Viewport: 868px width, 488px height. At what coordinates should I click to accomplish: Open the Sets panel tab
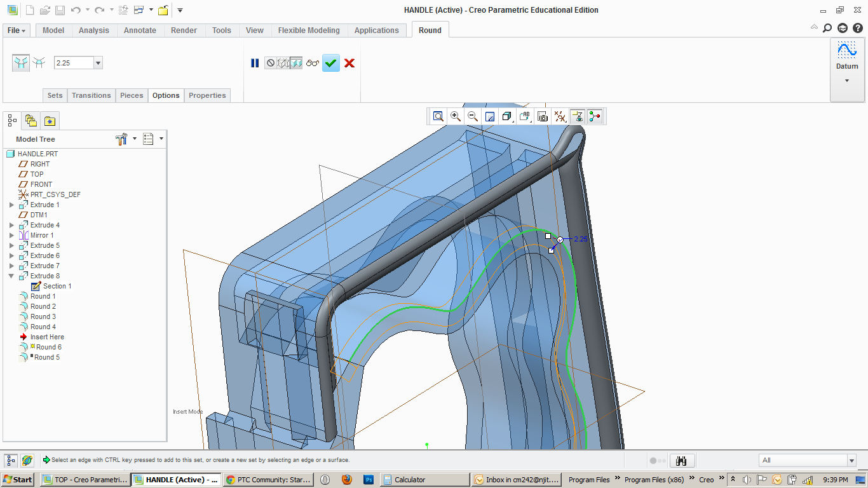55,95
